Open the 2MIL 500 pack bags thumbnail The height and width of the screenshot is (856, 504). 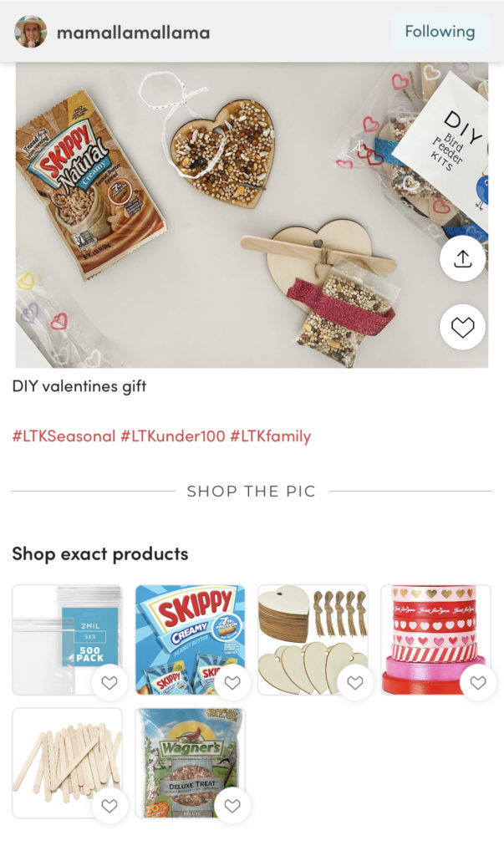click(x=67, y=639)
